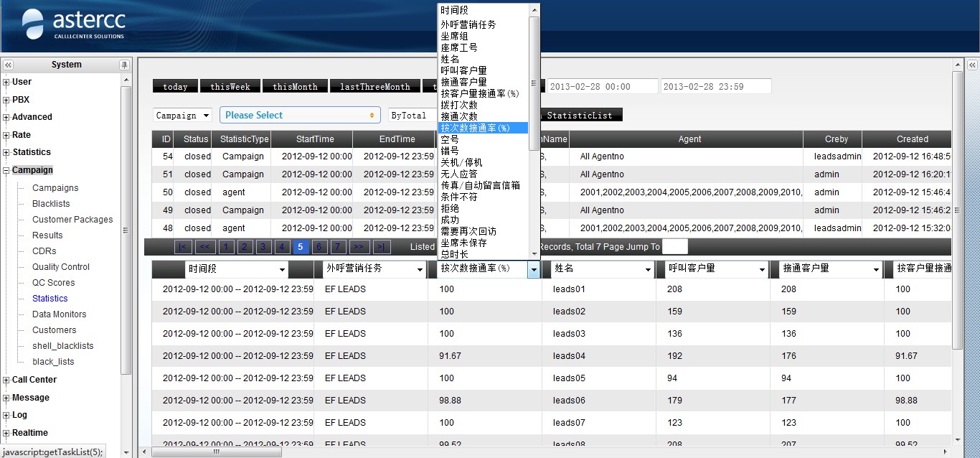This screenshot has height=458, width=980.
Task: Open the Campaign type dropdown
Action: click(x=182, y=116)
